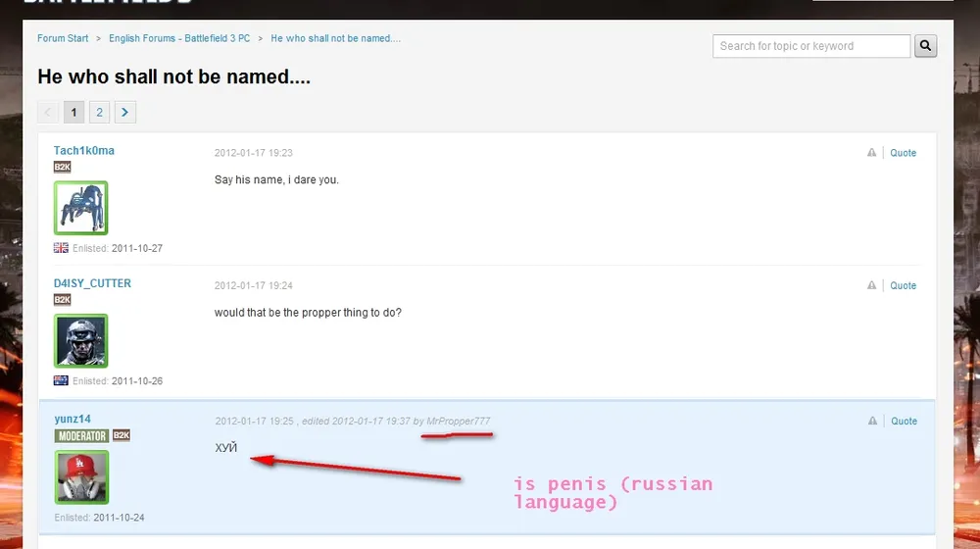Image resolution: width=980 pixels, height=549 pixels.
Task: Report D4ISY_CUTTER's post with warning icon
Action: tap(871, 285)
